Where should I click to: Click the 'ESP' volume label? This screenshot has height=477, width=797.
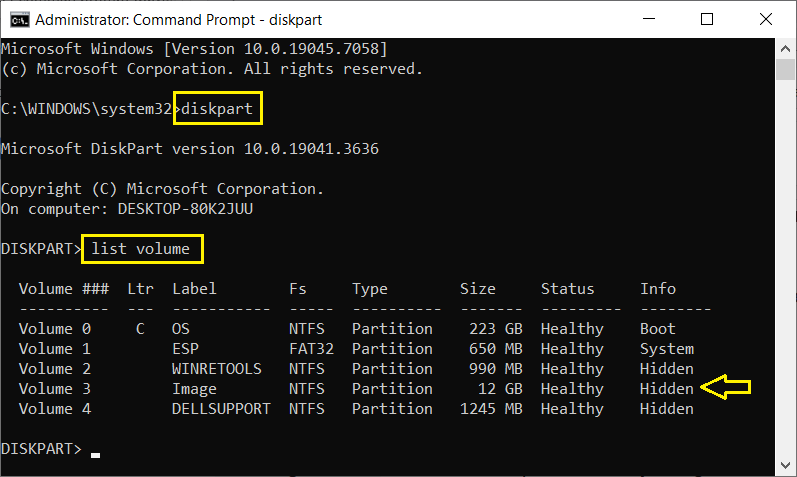click(185, 349)
